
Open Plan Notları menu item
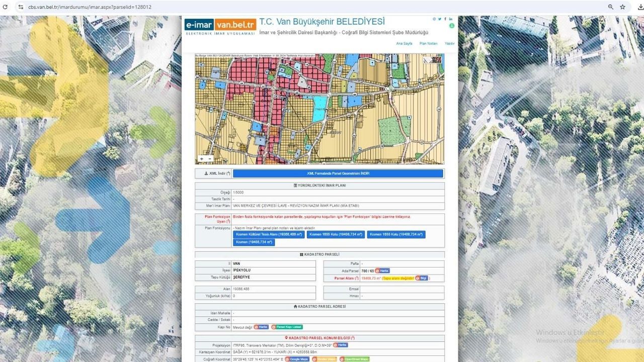[x=428, y=44]
